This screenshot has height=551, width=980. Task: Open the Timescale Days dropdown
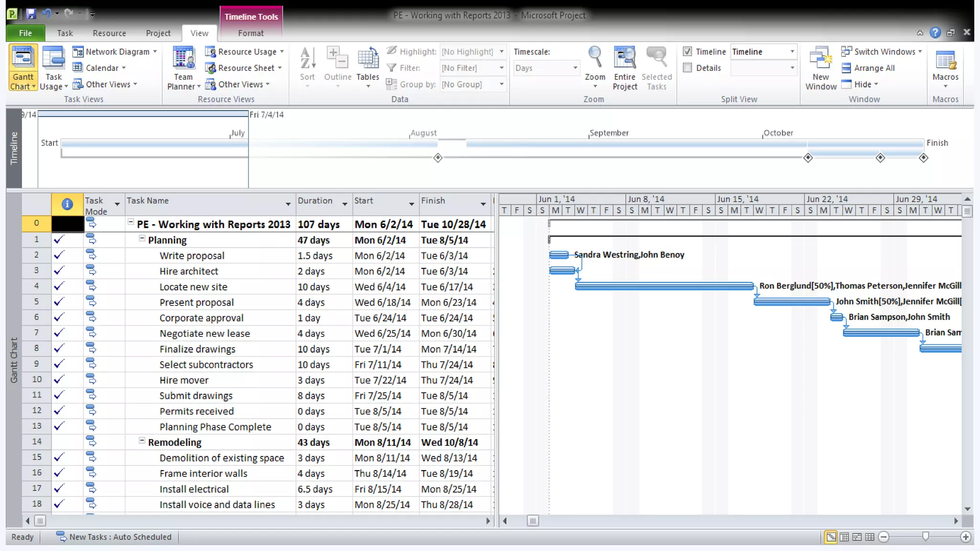pos(575,68)
